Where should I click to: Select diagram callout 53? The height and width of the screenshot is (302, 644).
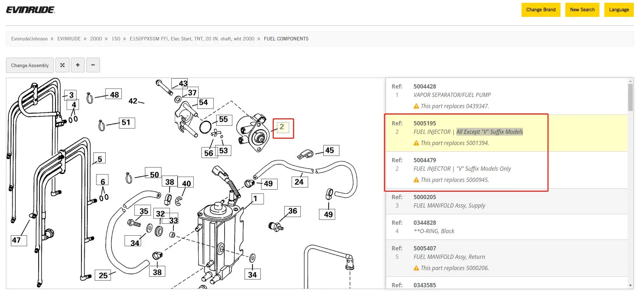click(223, 151)
